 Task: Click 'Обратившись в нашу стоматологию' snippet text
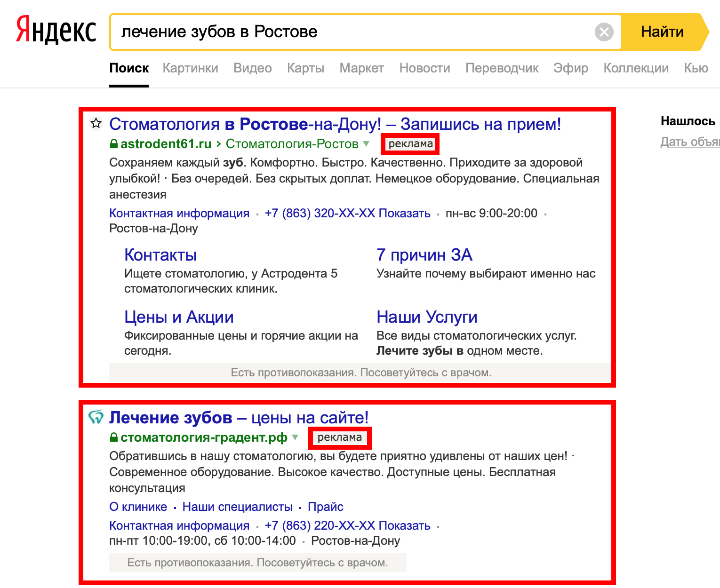[x=342, y=472]
